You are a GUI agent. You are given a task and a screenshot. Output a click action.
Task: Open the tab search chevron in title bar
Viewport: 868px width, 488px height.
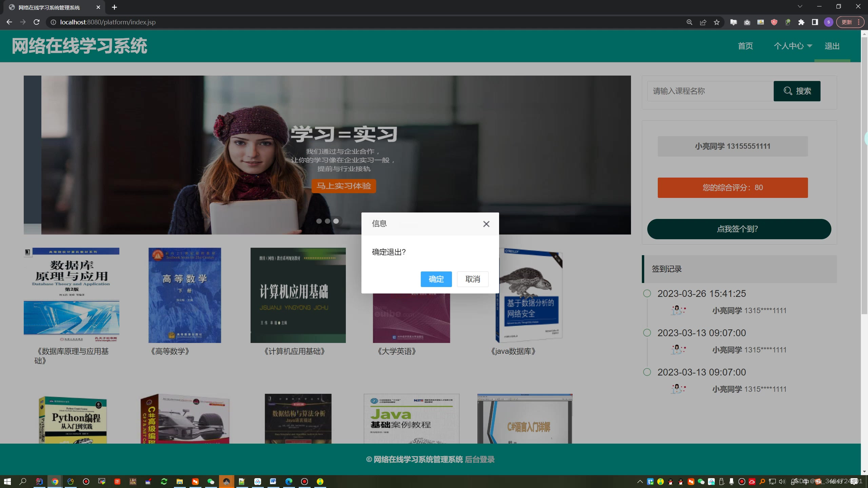800,6
